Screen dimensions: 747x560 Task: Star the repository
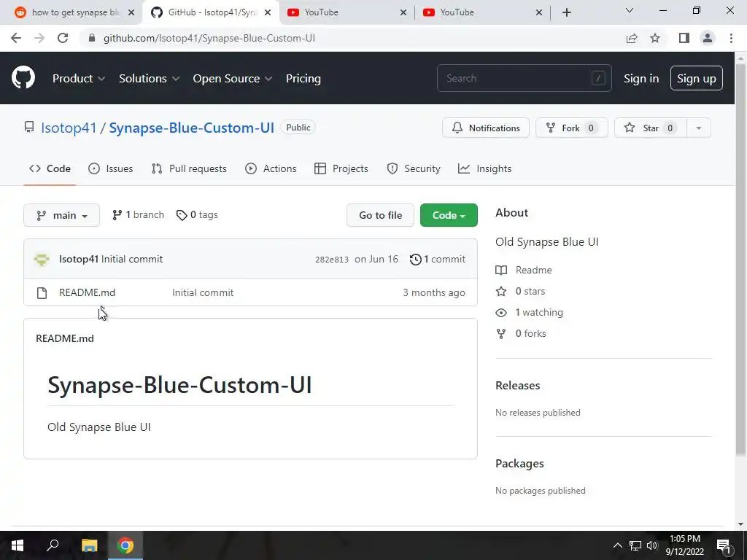[x=651, y=128]
